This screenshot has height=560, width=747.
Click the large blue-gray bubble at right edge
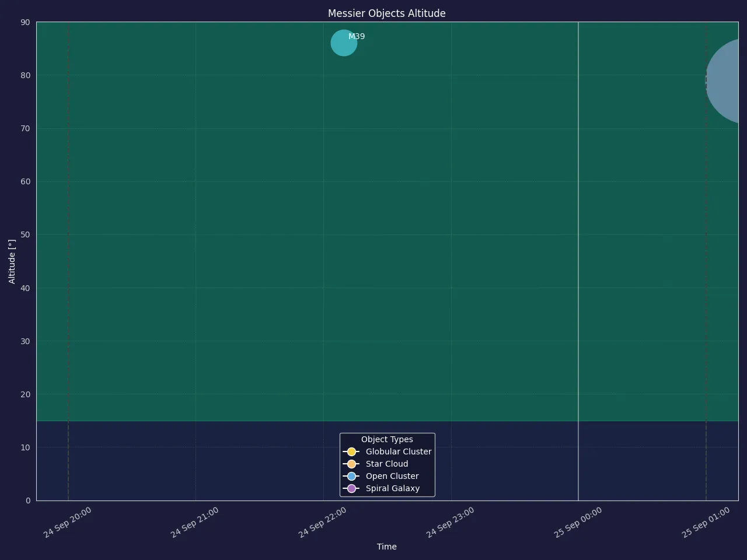pyautogui.click(x=722, y=80)
